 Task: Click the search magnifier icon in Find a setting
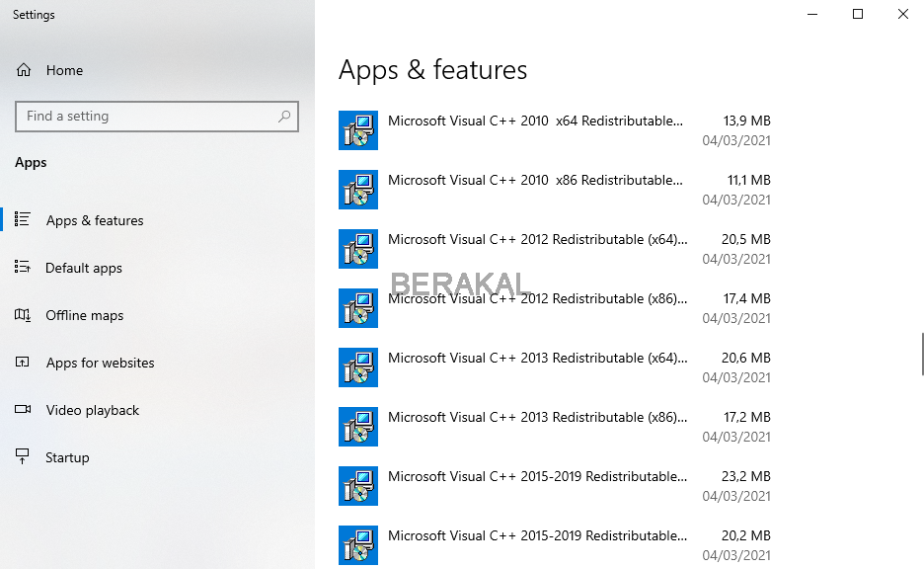(284, 117)
